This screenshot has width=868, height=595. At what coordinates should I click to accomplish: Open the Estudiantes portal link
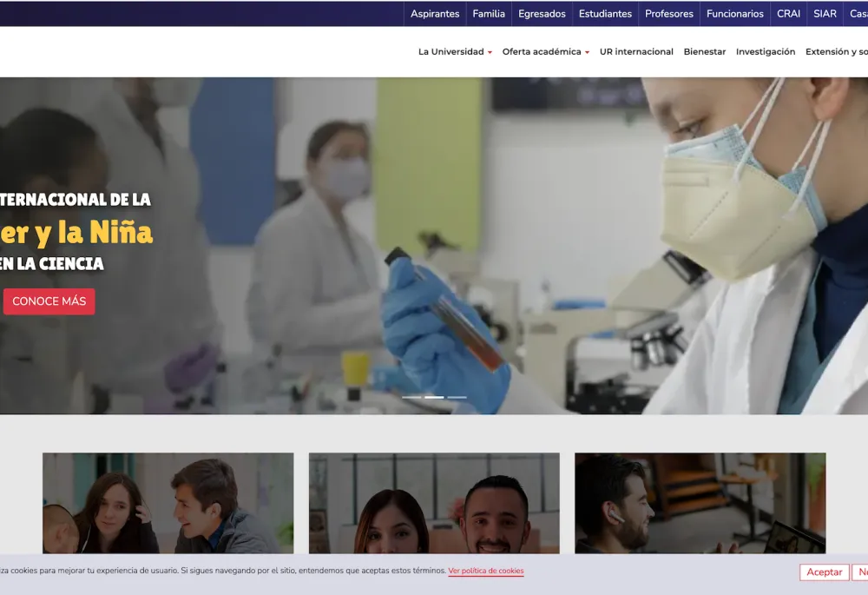click(605, 14)
